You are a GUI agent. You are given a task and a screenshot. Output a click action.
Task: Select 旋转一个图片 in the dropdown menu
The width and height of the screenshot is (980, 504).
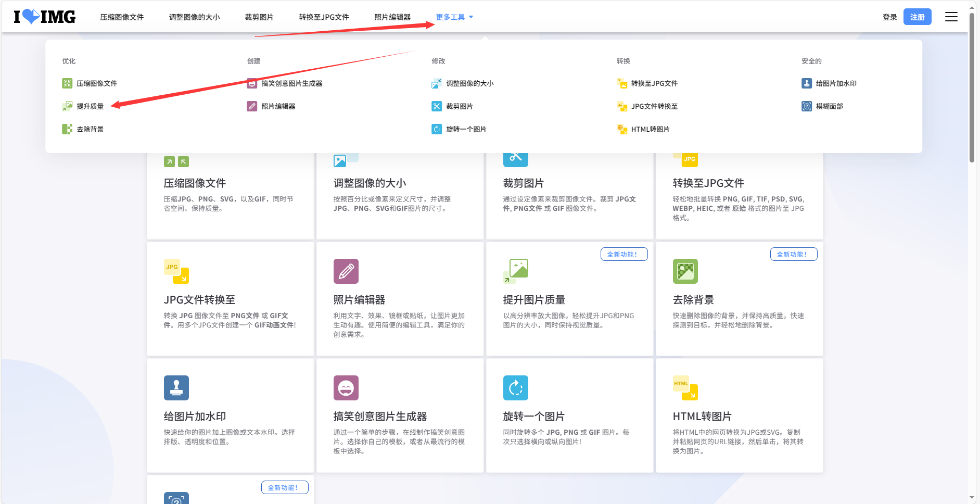[466, 129]
